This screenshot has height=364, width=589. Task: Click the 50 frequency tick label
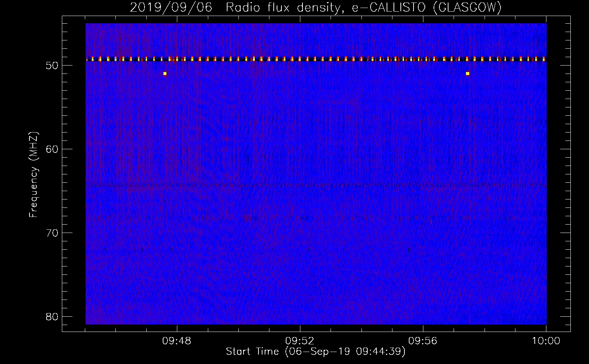(52, 66)
